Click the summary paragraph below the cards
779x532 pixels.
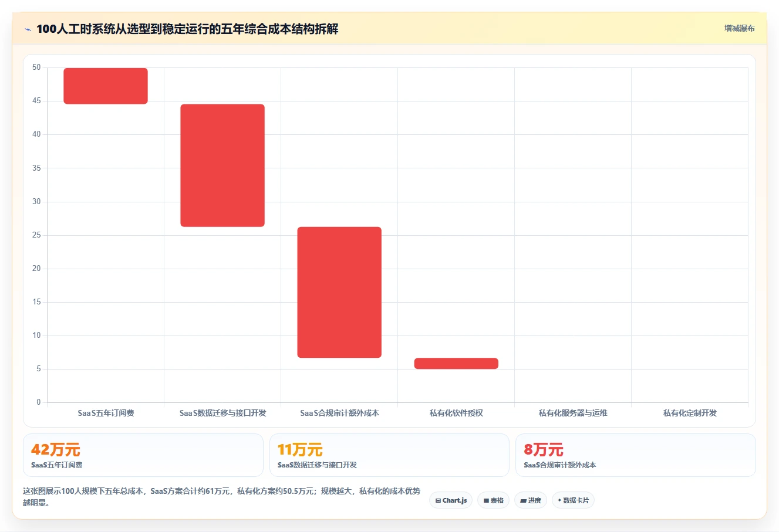222,497
